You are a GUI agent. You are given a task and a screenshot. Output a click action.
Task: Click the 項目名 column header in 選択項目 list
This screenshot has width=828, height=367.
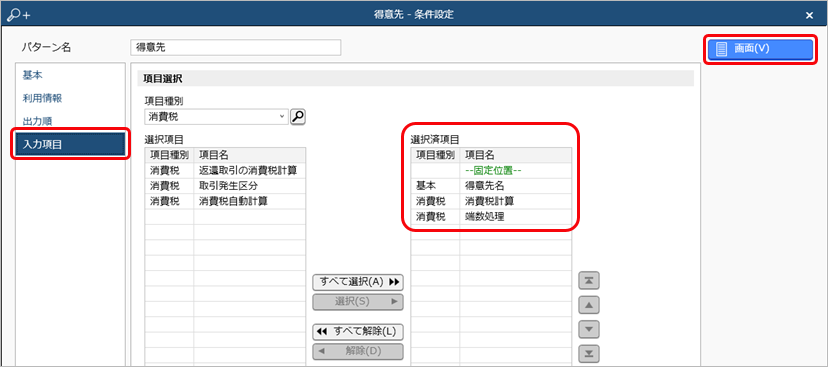pyautogui.click(x=249, y=155)
